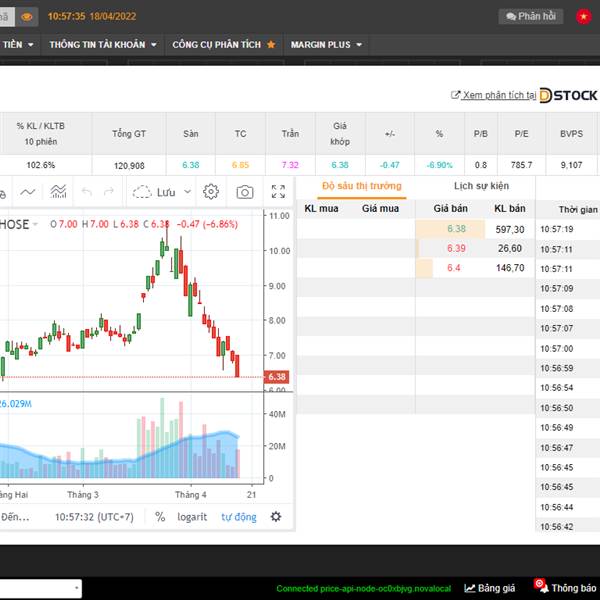Click the chart time 10:57:32 (UTC+7)
The height and width of the screenshot is (600, 600).
(x=94, y=517)
